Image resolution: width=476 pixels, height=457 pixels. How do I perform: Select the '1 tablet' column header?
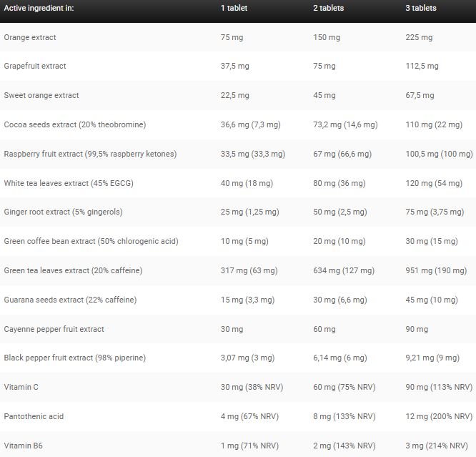click(234, 8)
